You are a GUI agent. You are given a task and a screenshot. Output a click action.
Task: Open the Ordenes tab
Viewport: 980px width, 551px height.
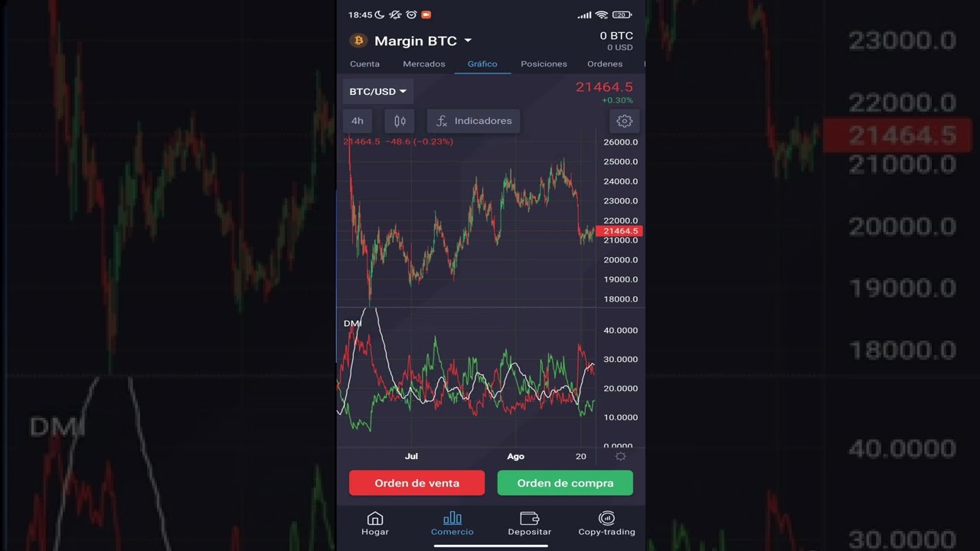coord(605,64)
